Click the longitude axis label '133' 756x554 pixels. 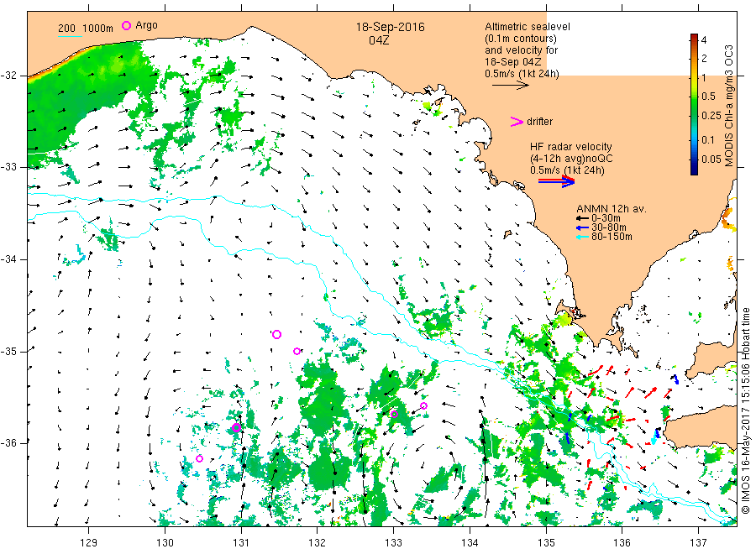click(393, 543)
